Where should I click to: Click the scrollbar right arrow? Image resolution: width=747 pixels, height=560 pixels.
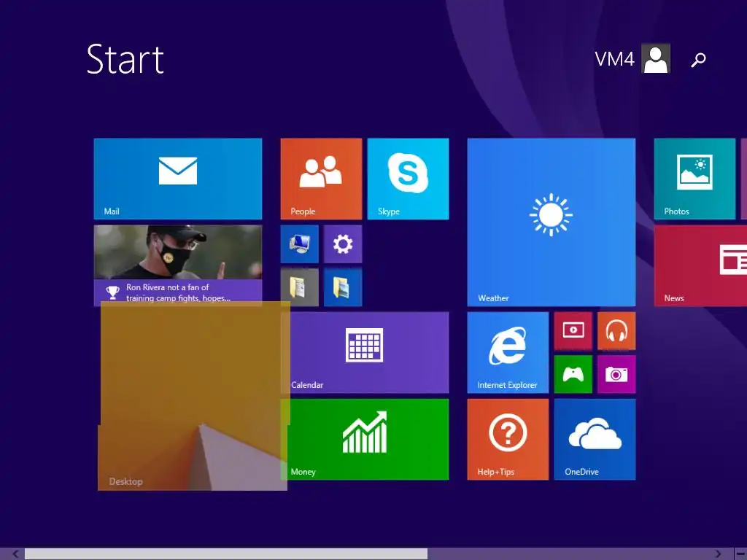[x=719, y=554]
